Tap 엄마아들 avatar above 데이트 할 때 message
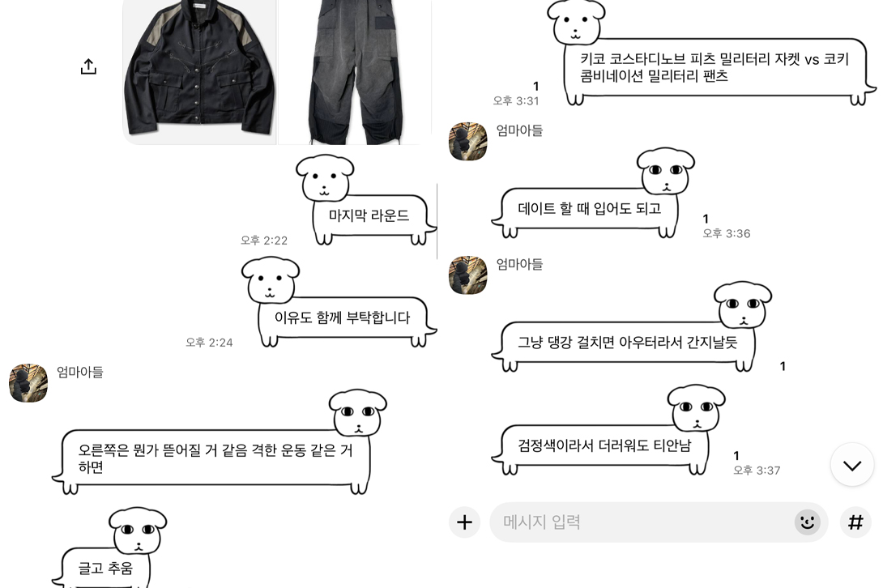 (468, 141)
